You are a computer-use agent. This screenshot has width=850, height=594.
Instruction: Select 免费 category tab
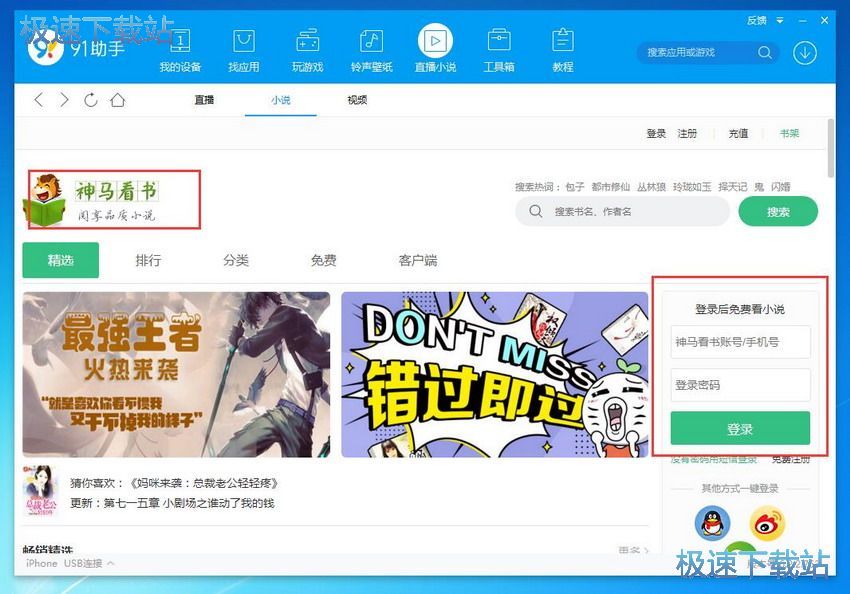[324, 260]
